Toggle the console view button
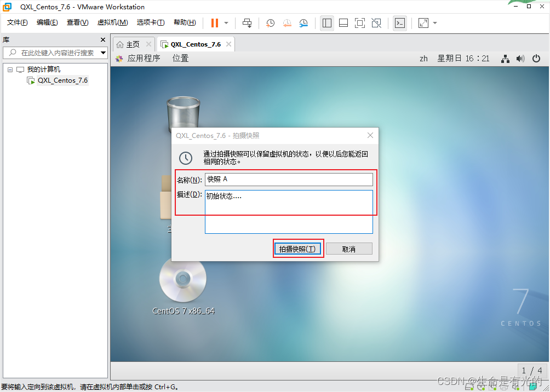 click(x=400, y=23)
